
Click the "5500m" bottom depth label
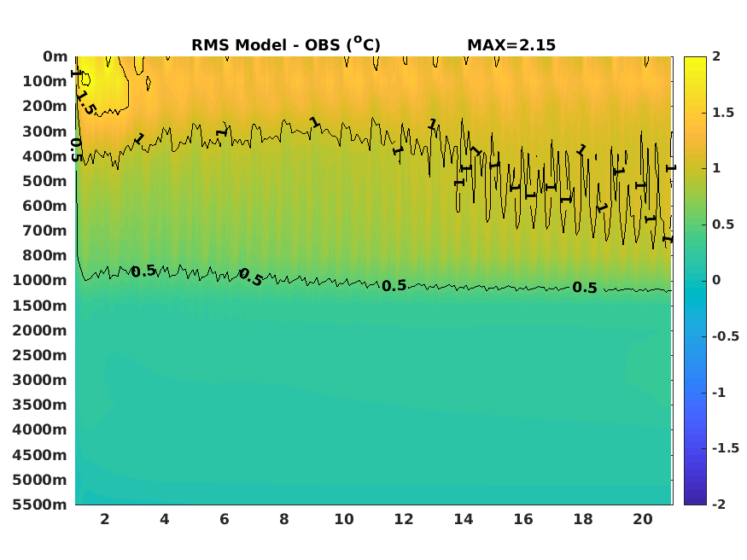(x=39, y=505)
